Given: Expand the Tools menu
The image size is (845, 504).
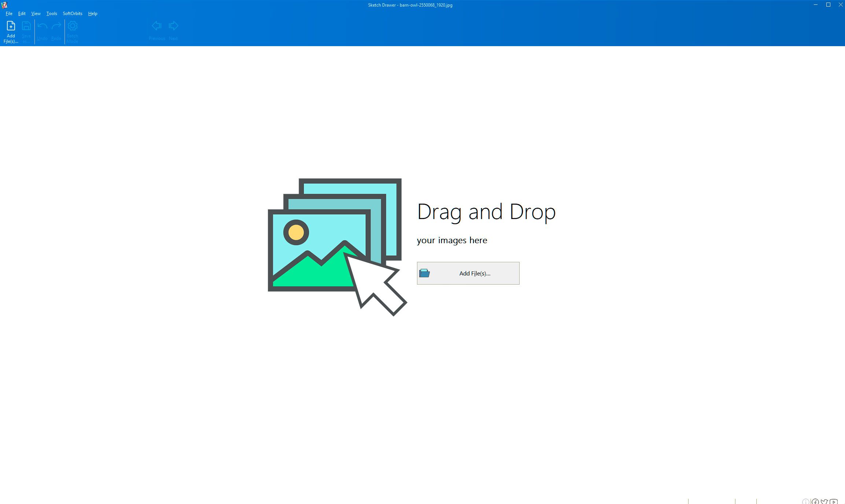Looking at the screenshot, I should pos(52,13).
